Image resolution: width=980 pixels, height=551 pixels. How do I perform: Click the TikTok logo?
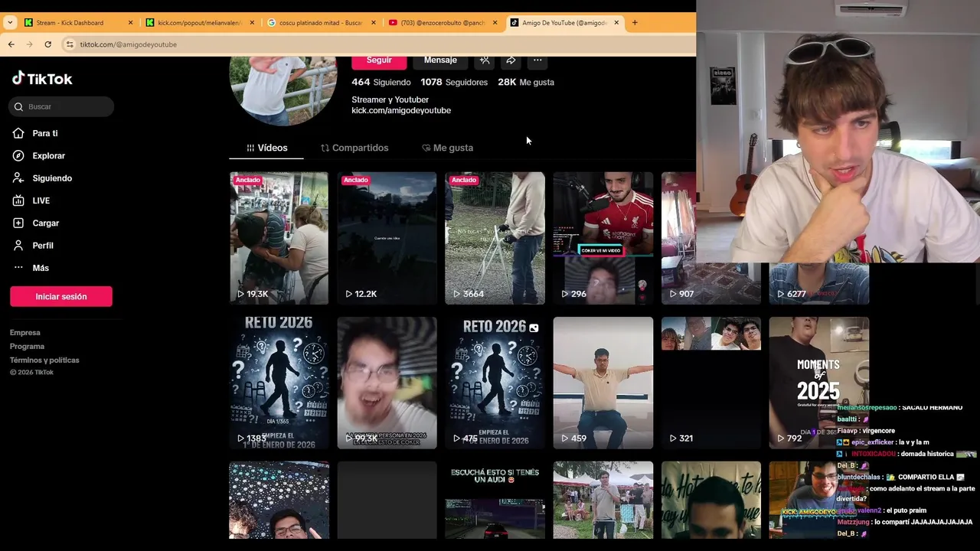click(42, 78)
